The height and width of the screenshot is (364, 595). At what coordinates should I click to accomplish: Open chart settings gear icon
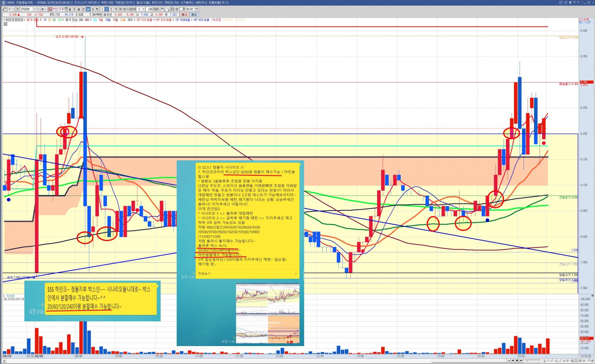177,9
